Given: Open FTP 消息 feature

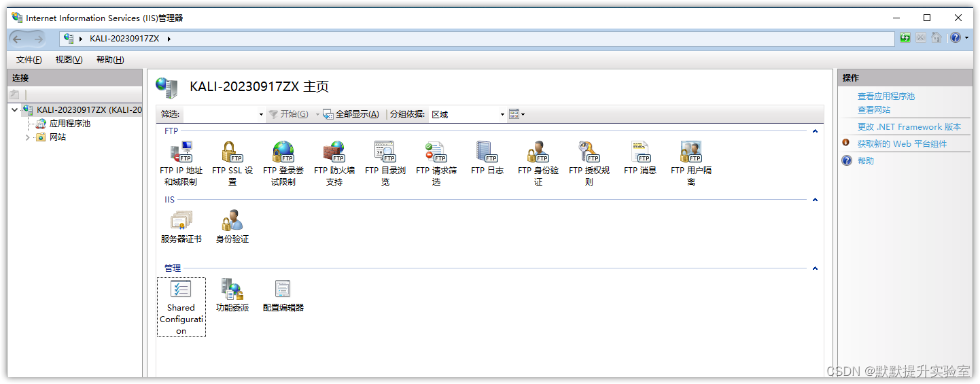Looking at the screenshot, I should [x=640, y=158].
